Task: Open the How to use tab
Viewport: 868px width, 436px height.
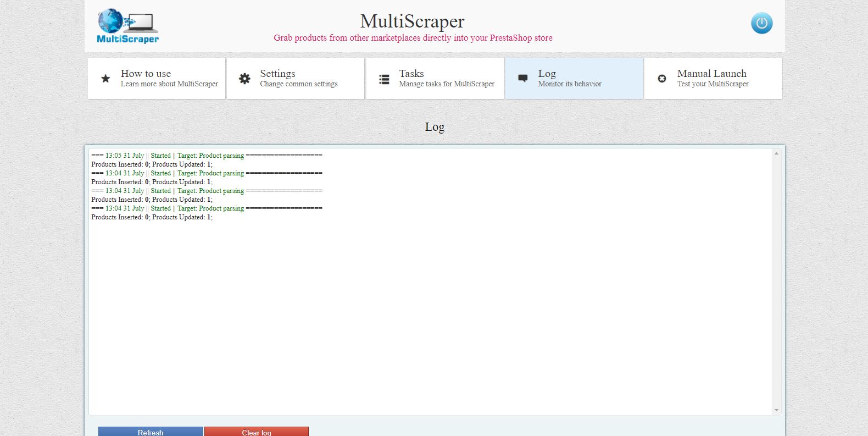Action: point(157,78)
